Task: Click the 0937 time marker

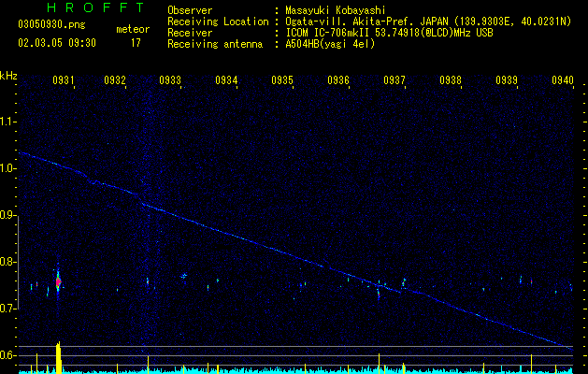Action: tap(394, 79)
